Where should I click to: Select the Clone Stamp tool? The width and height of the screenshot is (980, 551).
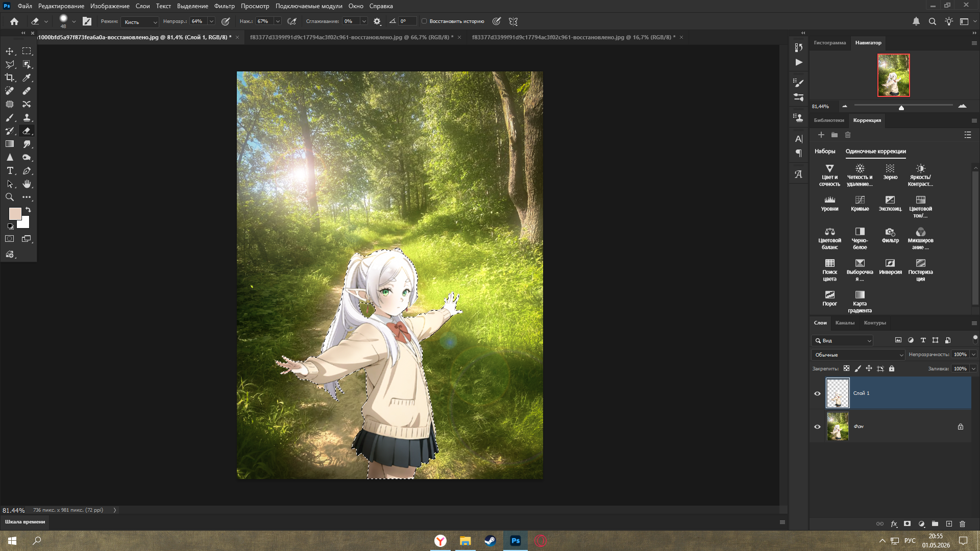tap(27, 117)
